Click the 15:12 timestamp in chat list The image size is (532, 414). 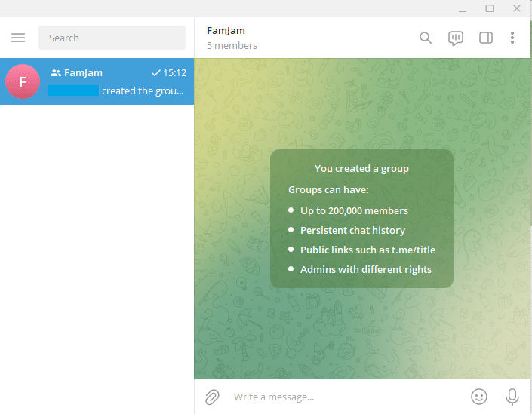click(175, 73)
